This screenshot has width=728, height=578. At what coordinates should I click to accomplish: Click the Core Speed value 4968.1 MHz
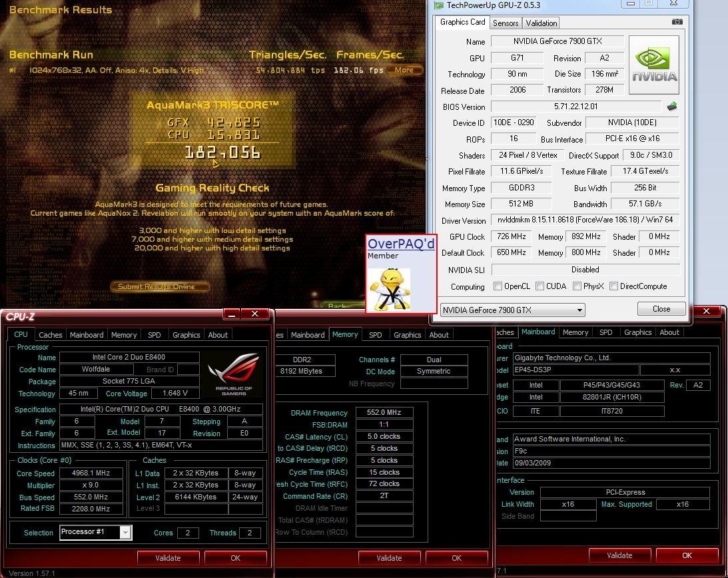pyautogui.click(x=91, y=473)
